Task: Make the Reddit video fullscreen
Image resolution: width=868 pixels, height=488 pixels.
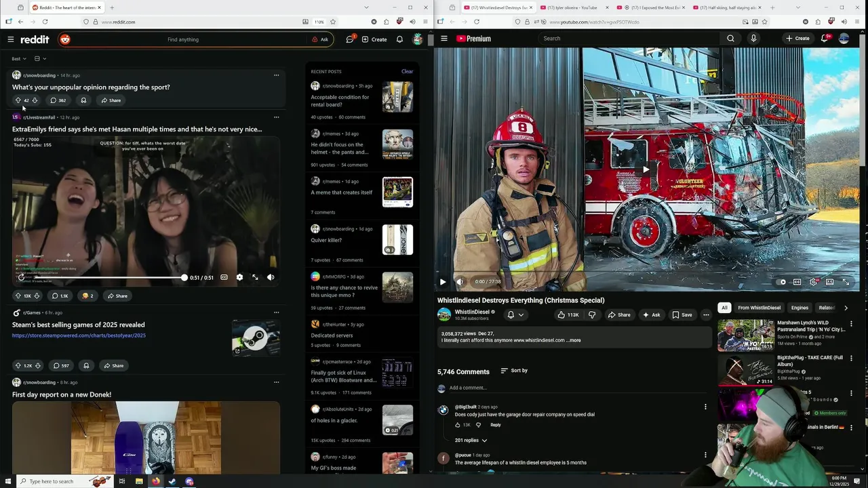Action: click(x=255, y=277)
